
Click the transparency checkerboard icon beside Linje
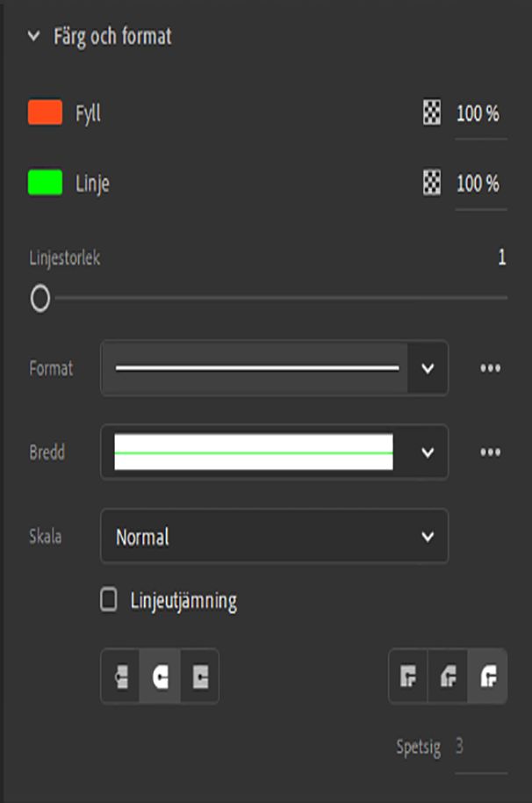pyautogui.click(x=430, y=184)
